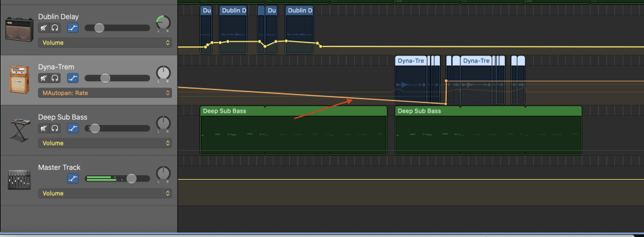Image resolution: width=644 pixels, height=237 pixels.
Task: Adjust the Deep Sub Bass volume slider
Action: click(95, 128)
